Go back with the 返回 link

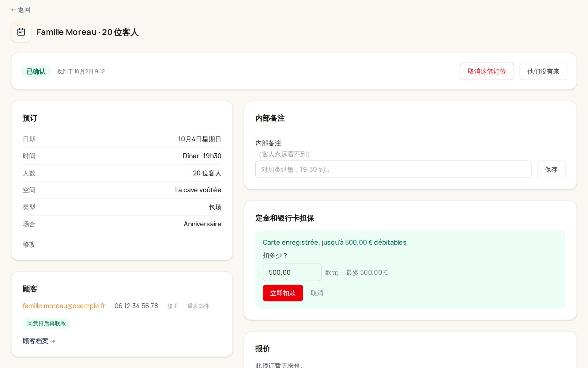tap(21, 10)
